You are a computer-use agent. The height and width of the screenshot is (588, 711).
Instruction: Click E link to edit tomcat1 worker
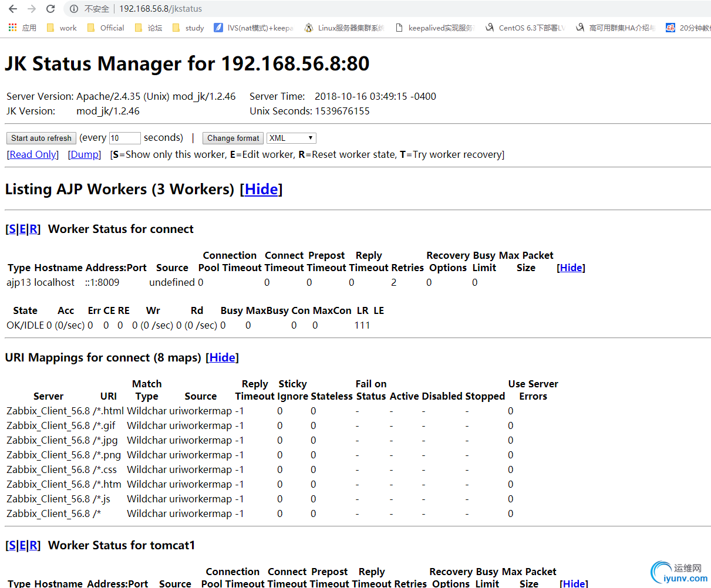coord(23,545)
